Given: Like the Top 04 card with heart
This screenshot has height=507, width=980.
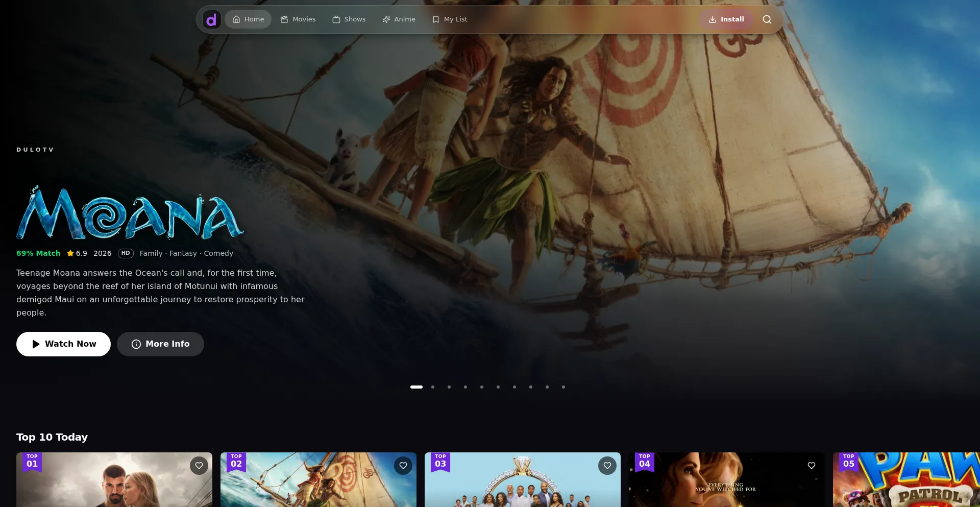Looking at the screenshot, I should pyautogui.click(x=812, y=466).
